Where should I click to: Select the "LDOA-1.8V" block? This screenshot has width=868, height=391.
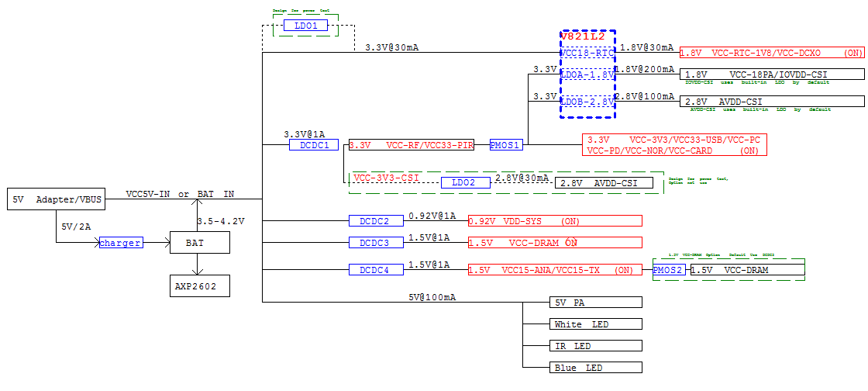(587, 74)
